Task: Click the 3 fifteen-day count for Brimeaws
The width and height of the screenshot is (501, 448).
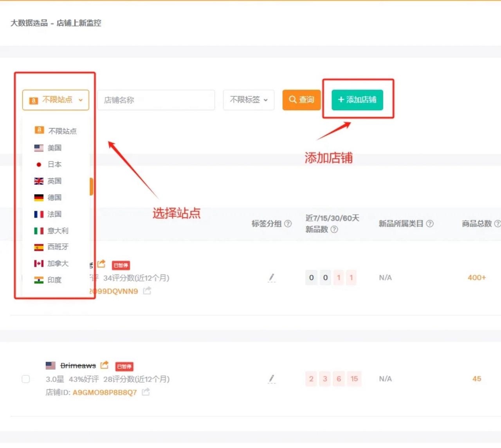Action: 325,379
